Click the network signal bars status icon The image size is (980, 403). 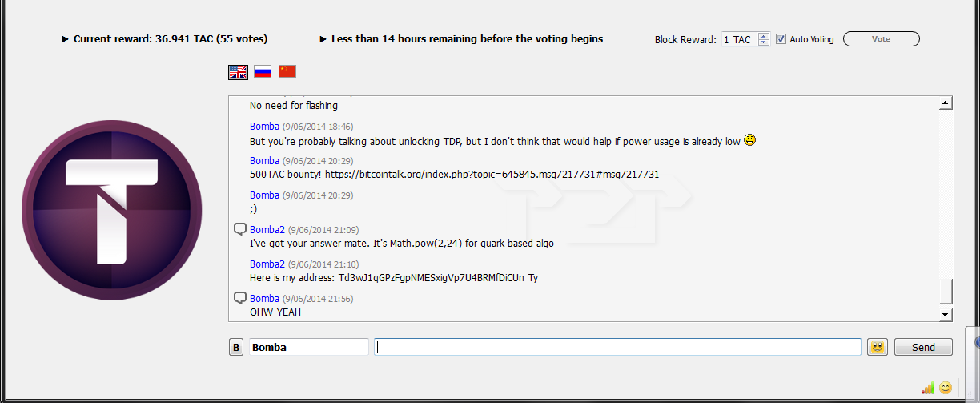coord(928,388)
